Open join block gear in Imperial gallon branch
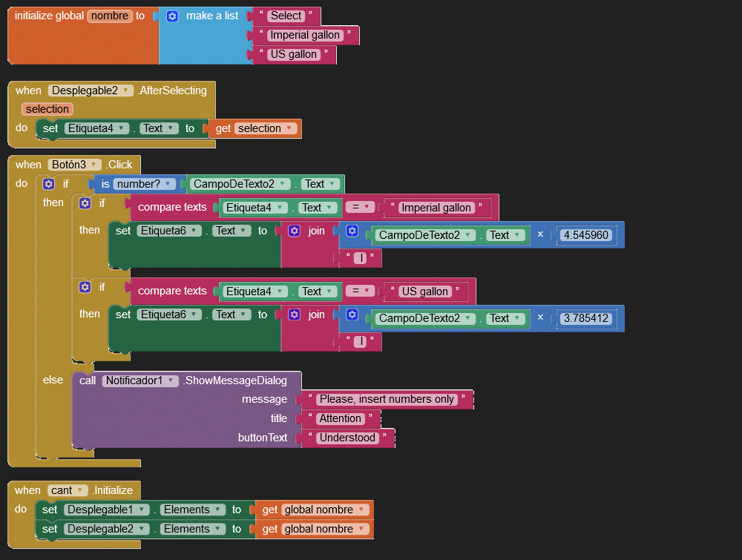Screen dimensions: 742x560 tap(295, 231)
